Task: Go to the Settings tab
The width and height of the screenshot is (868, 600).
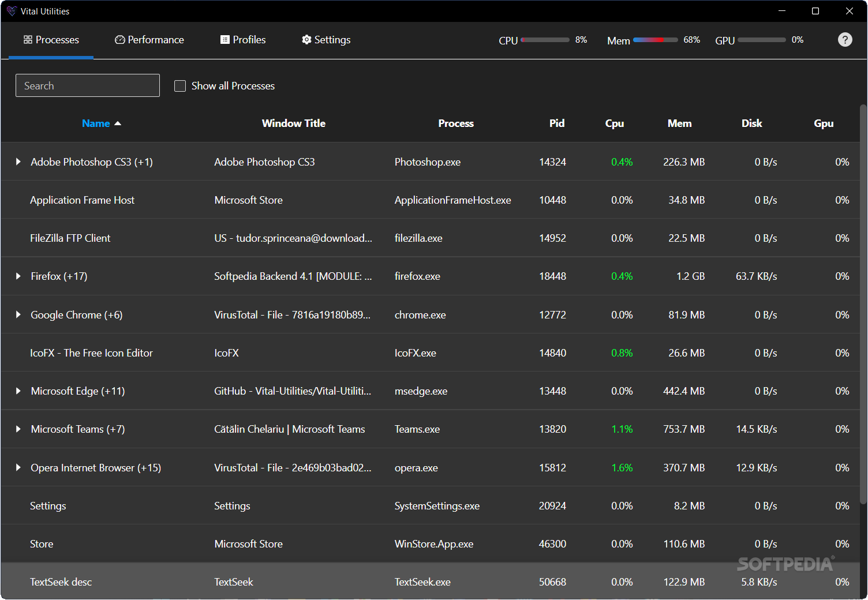Action: click(326, 40)
